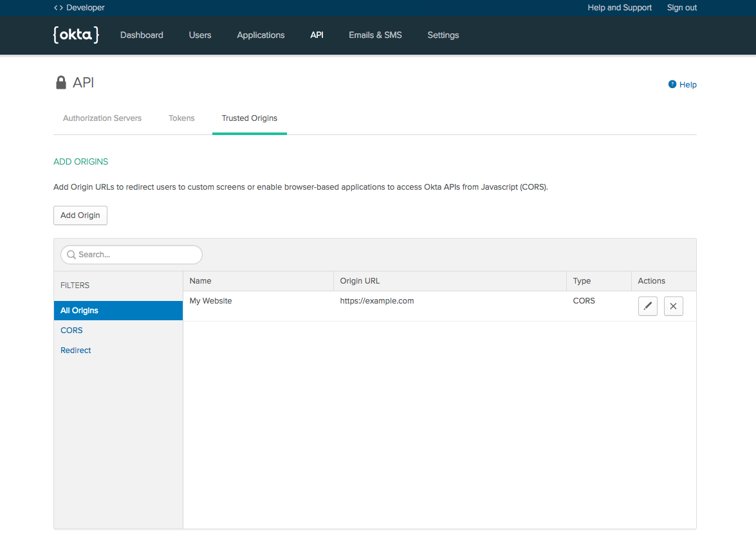Switch to the Authorization Servers tab
Screen dimensions: 756x546
[x=102, y=118]
